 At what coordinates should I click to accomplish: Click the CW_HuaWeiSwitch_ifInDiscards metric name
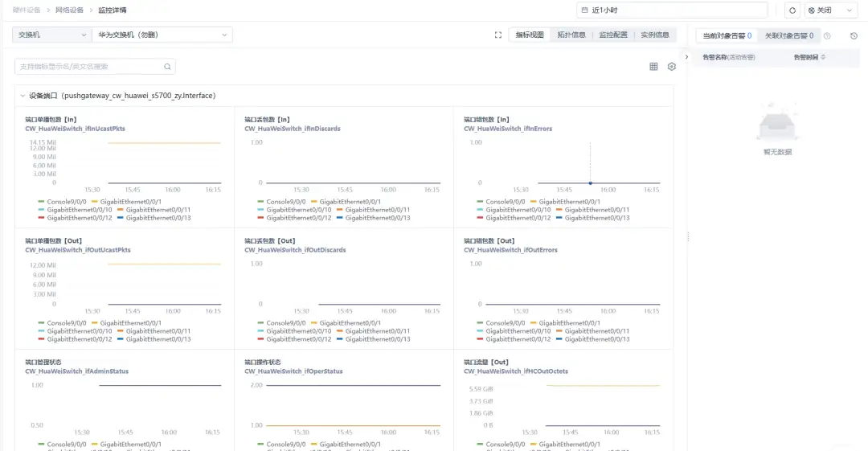293,129
